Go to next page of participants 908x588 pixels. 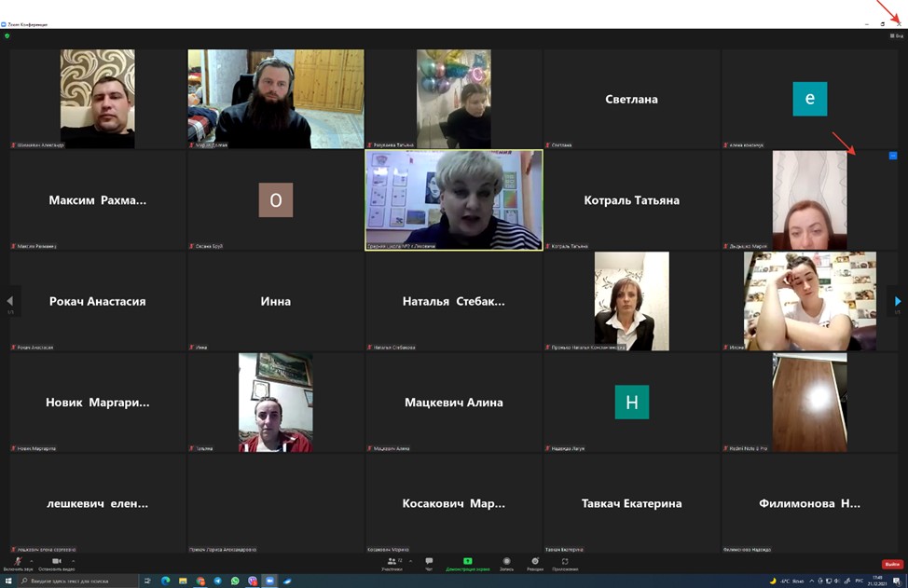[x=898, y=301]
